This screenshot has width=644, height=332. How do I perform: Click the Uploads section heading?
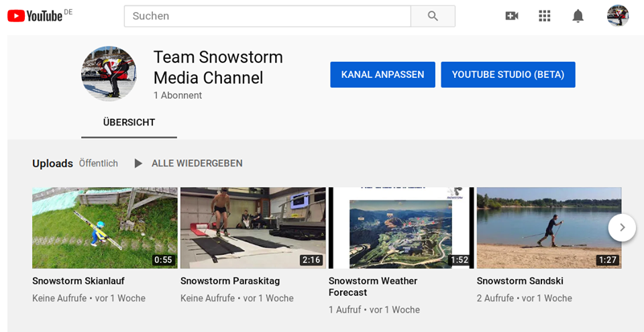pos(52,164)
